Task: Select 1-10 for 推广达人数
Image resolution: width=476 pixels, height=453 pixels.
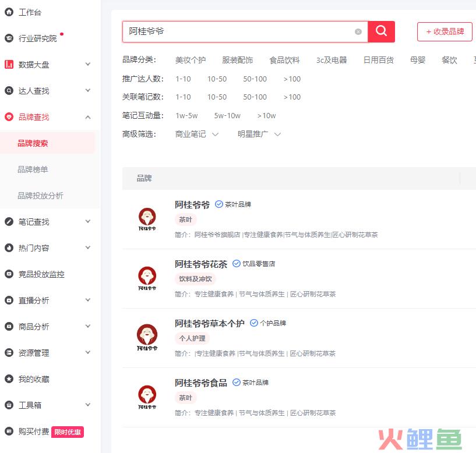Action: [183, 79]
